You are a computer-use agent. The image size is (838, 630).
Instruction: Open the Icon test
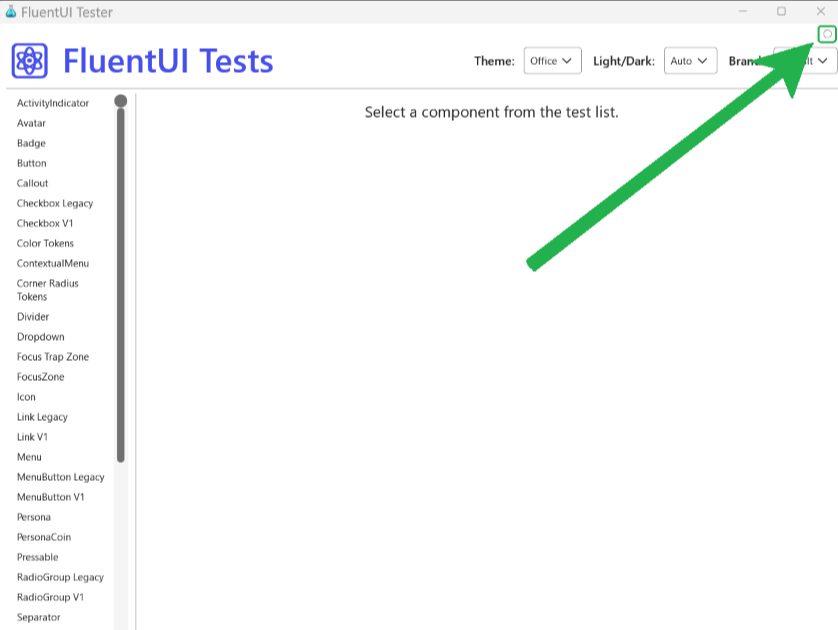click(26, 397)
